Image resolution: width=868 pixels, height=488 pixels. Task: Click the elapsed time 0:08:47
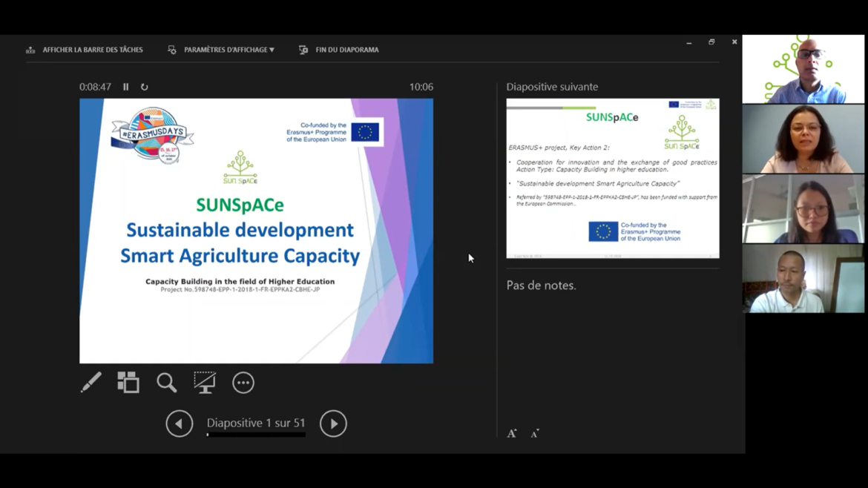tap(95, 87)
